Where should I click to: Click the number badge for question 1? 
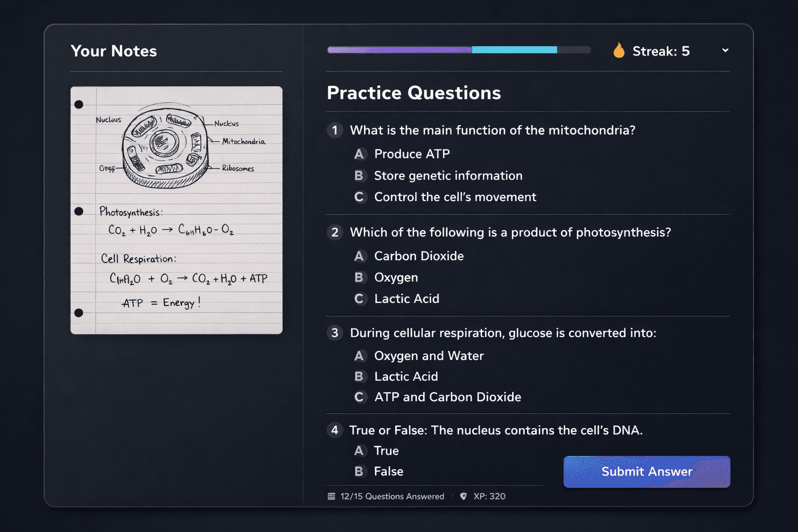coord(335,130)
